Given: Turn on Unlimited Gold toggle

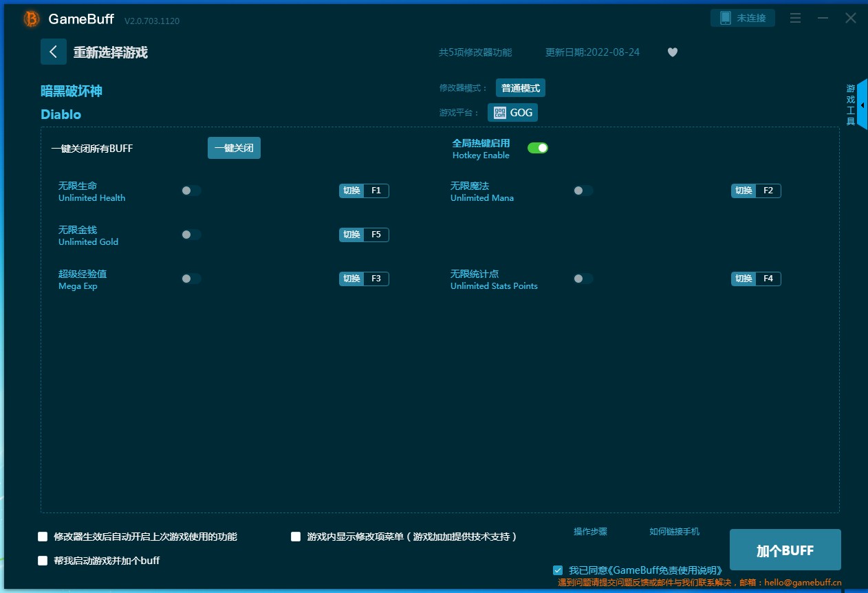Looking at the screenshot, I should click(191, 235).
